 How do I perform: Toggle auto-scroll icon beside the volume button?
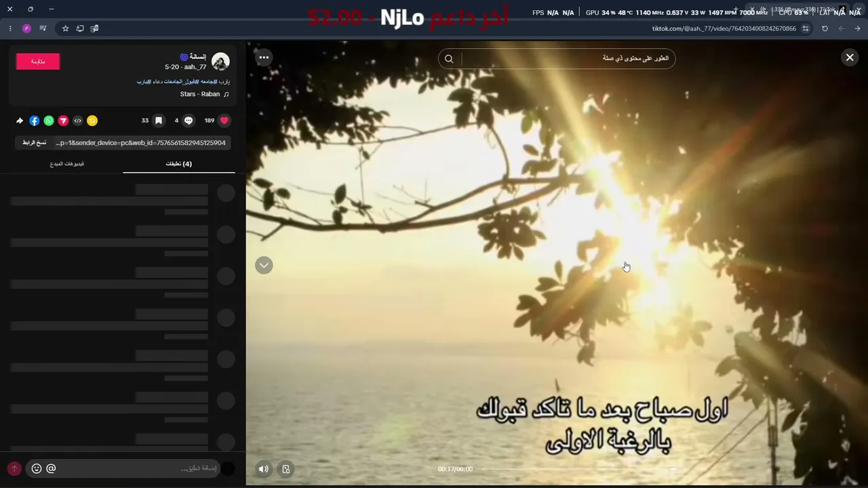[x=286, y=468]
